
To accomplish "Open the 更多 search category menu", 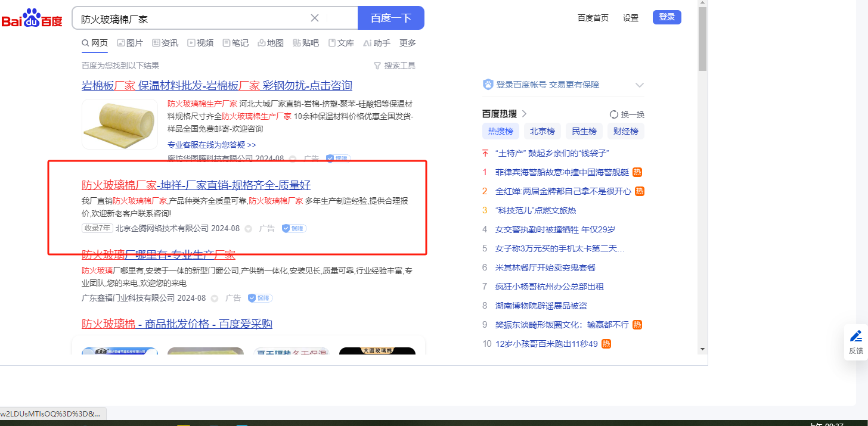I will point(408,43).
